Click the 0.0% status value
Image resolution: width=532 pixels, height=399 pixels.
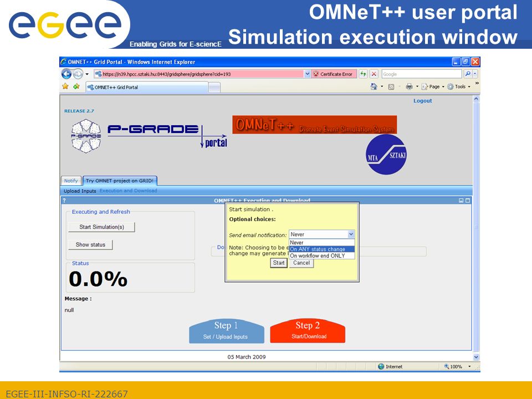coord(98,279)
